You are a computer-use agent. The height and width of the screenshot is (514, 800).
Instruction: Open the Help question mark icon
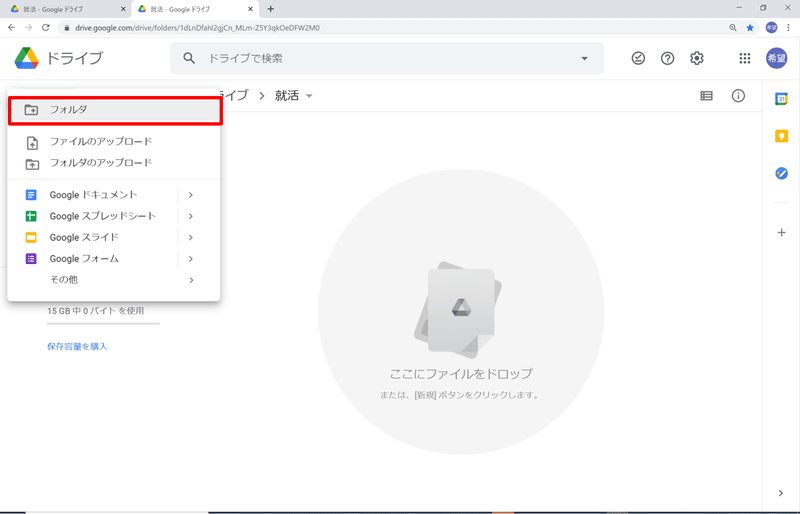click(667, 58)
